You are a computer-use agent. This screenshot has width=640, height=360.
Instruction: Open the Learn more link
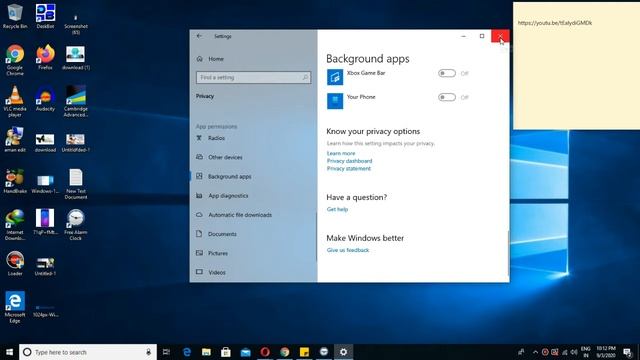341,153
